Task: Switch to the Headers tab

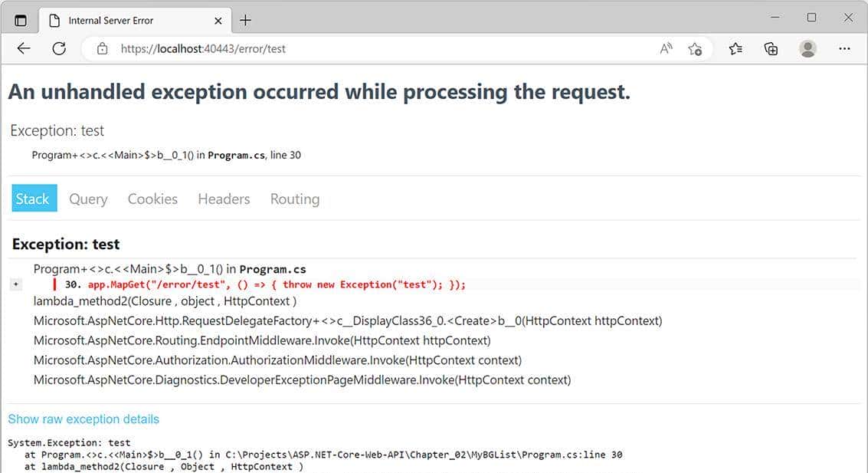Action: 223,199
